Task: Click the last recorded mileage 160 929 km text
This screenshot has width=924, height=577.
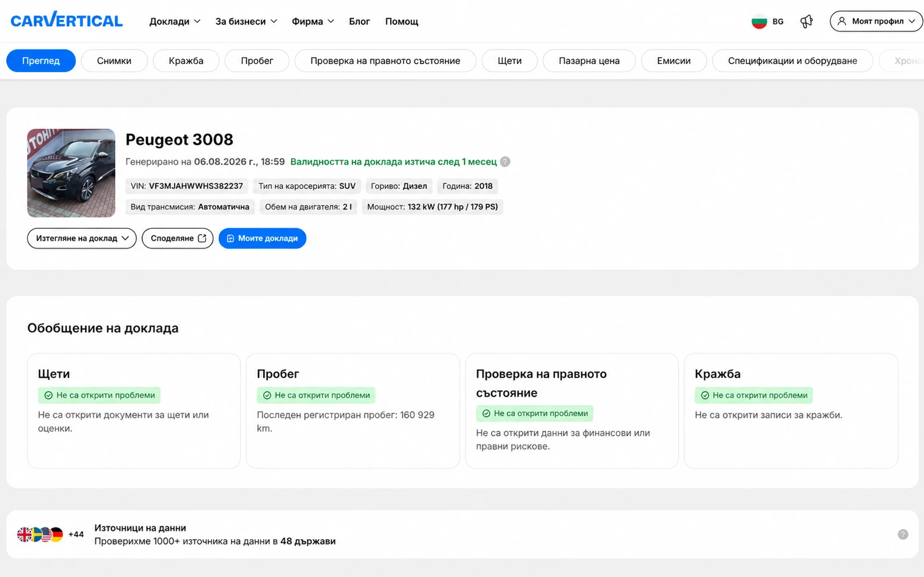Action: (x=346, y=422)
